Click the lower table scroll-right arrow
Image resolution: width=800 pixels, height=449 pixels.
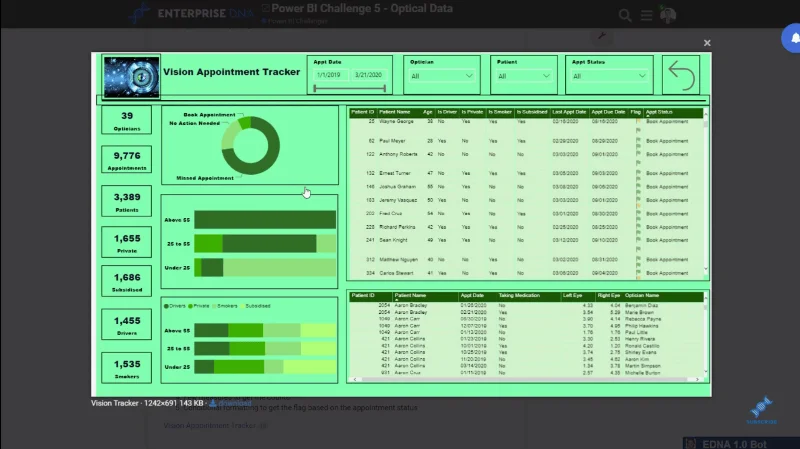pos(697,379)
